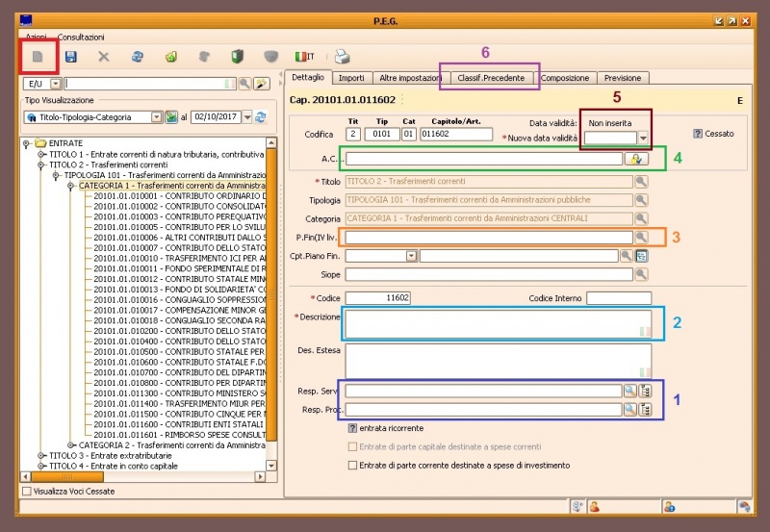
Task: Click search icon beside Resp. Serv. field
Action: coord(629,391)
